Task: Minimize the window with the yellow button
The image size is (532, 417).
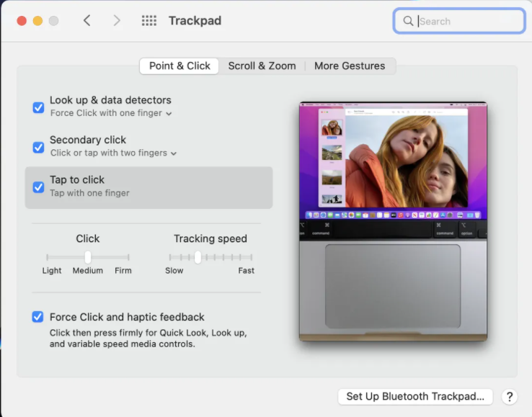Action: pos(37,21)
